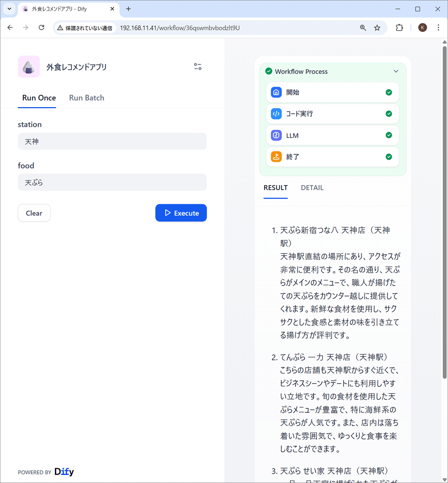Image resolution: width=448 pixels, height=483 pixels.
Task: Click the Dify logo at the bottom
Action: click(64, 471)
